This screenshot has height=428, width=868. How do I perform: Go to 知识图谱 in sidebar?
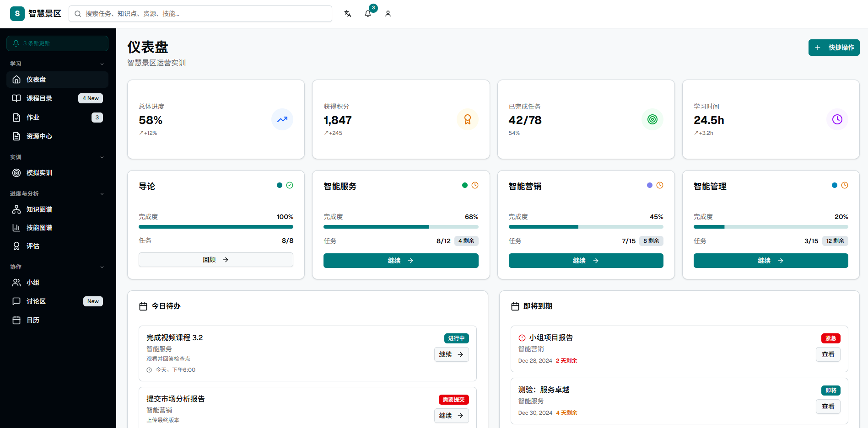[39, 209]
